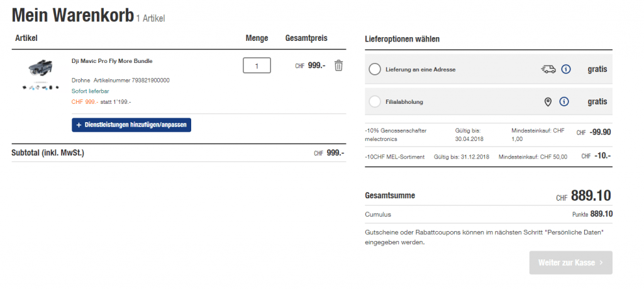Click Dienstleistungen hinzufügen/anpassen button
644x289 pixels.
click(x=131, y=125)
